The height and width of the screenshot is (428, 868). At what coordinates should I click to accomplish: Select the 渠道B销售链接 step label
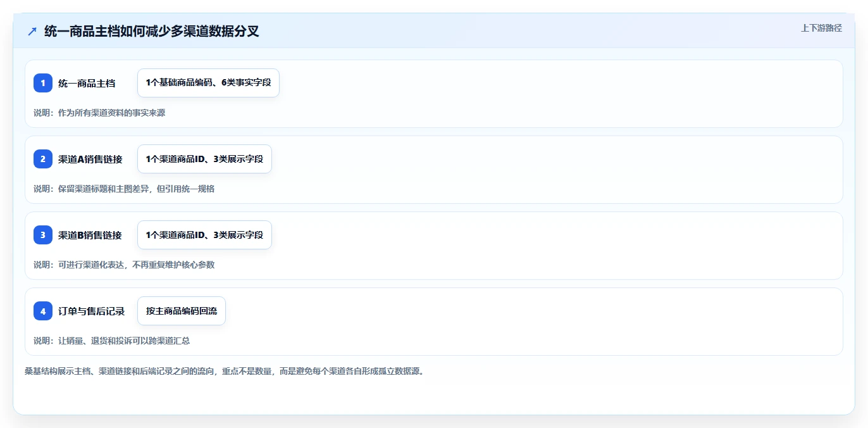(90, 235)
